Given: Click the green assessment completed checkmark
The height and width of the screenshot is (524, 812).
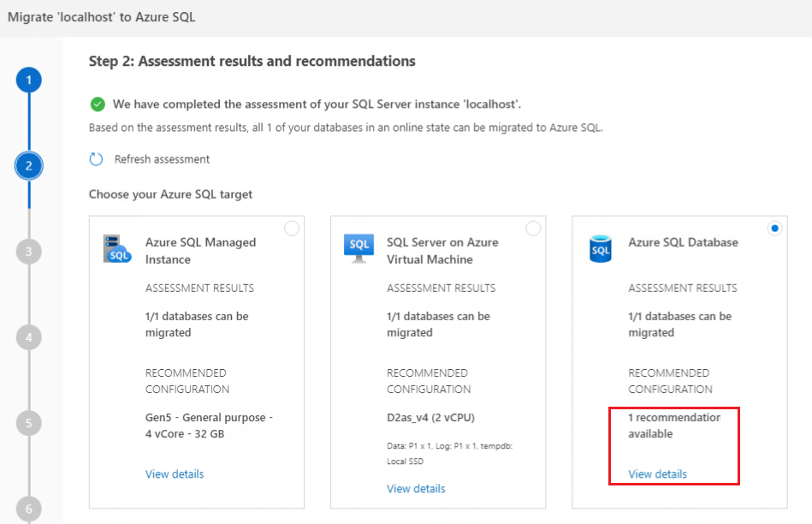Looking at the screenshot, I should (x=98, y=104).
